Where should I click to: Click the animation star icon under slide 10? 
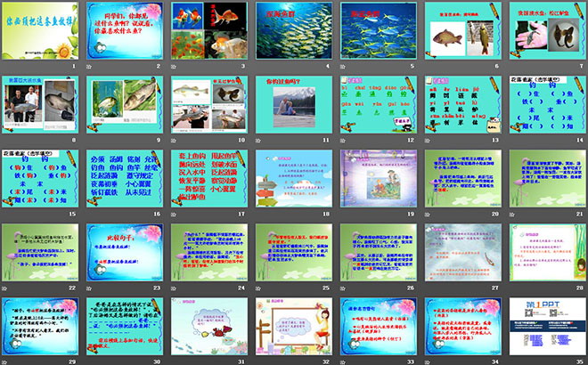point(174,141)
